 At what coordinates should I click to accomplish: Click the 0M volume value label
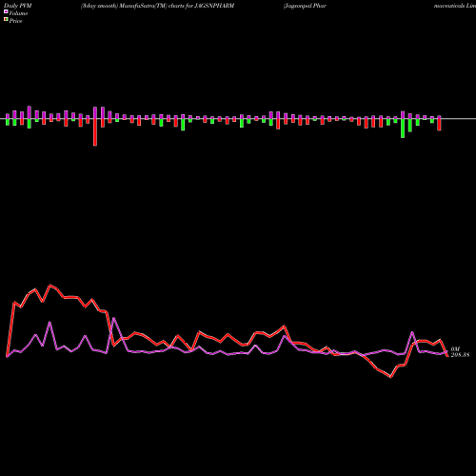[x=455, y=349]
